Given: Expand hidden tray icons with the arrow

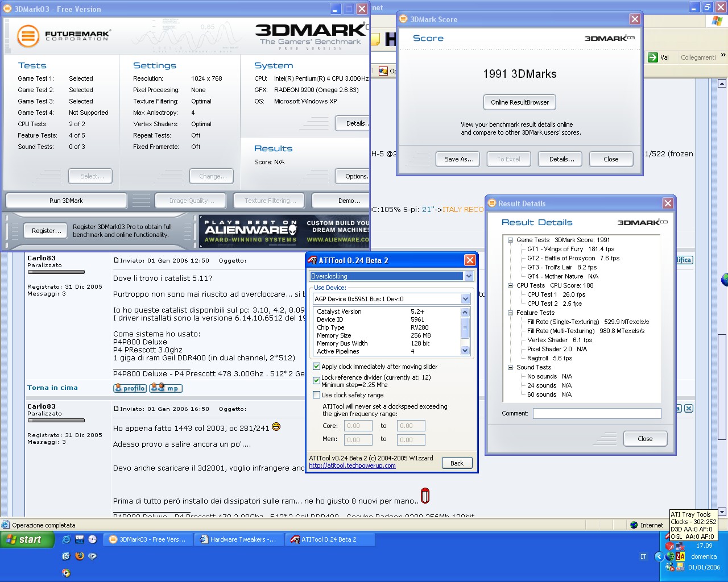Looking at the screenshot, I should [x=659, y=556].
